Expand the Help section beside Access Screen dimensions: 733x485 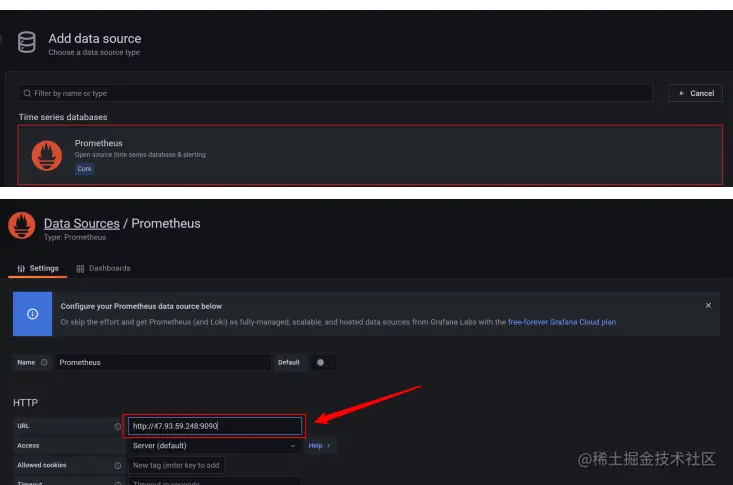click(x=319, y=446)
